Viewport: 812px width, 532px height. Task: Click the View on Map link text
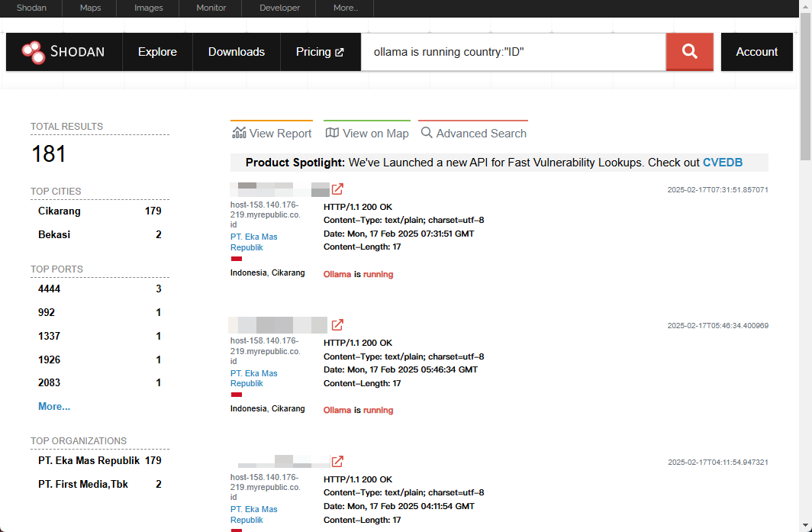click(375, 134)
